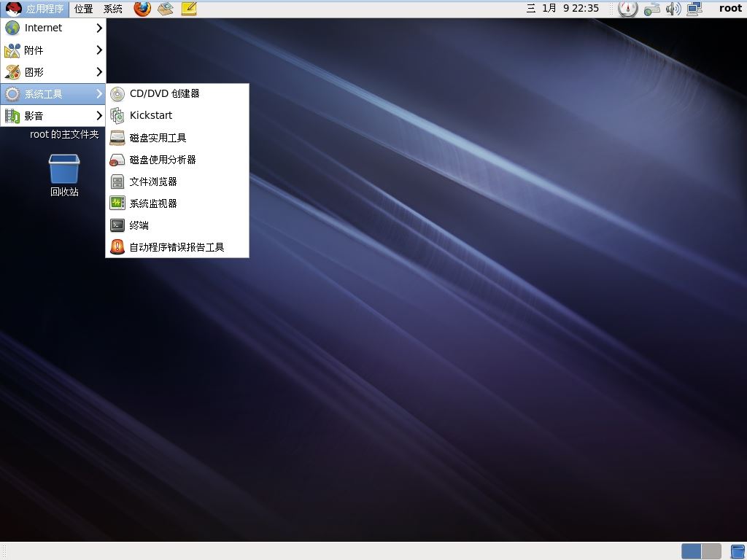Open the volume speaker tray icon
Viewport: 747px width, 560px height.
point(673,9)
